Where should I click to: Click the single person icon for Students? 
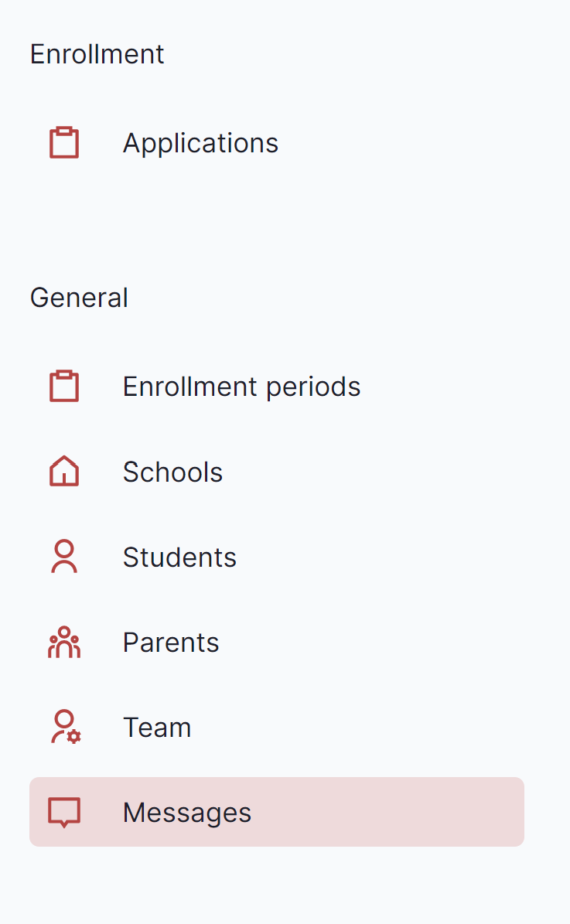[64, 557]
